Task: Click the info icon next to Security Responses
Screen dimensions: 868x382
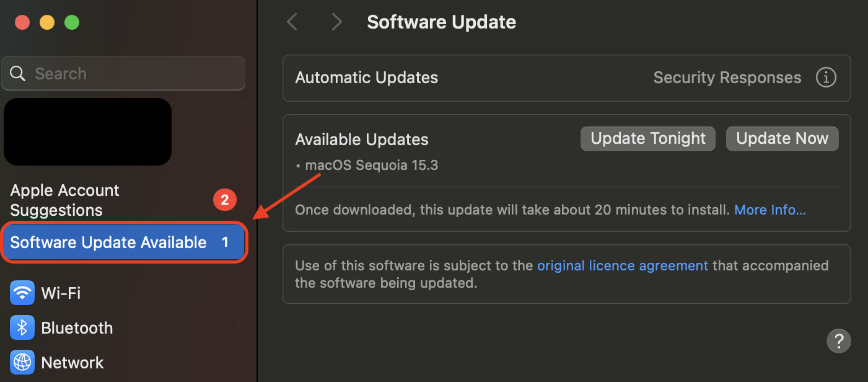Action: (x=826, y=78)
